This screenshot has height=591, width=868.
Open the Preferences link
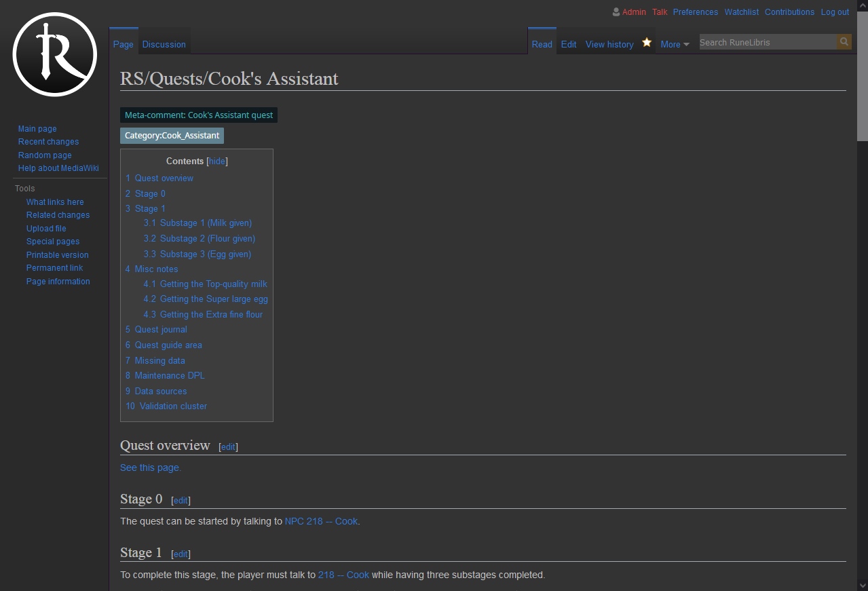coord(695,12)
